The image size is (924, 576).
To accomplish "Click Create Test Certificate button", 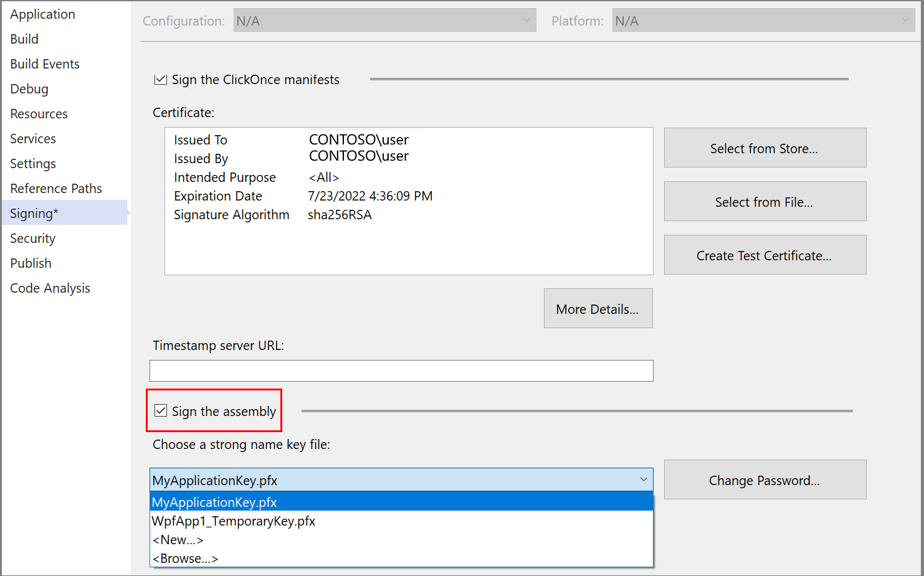I will pyautogui.click(x=765, y=255).
